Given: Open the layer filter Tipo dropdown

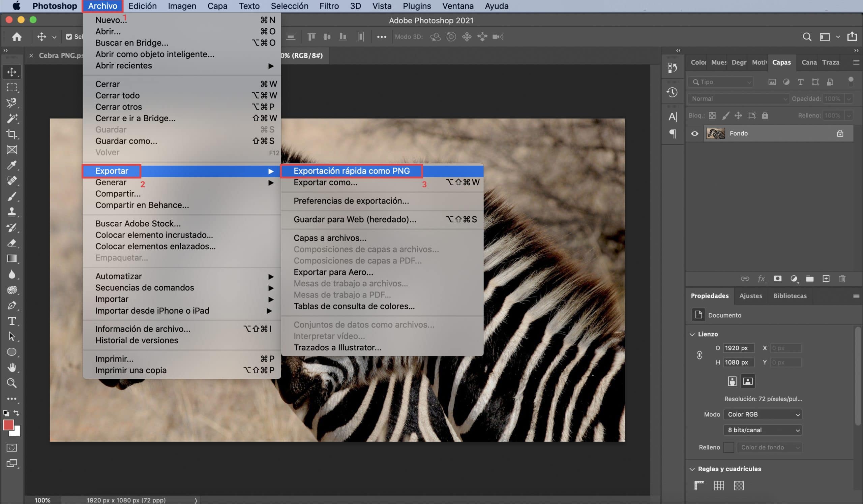Looking at the screenshot, I should 721,82.
